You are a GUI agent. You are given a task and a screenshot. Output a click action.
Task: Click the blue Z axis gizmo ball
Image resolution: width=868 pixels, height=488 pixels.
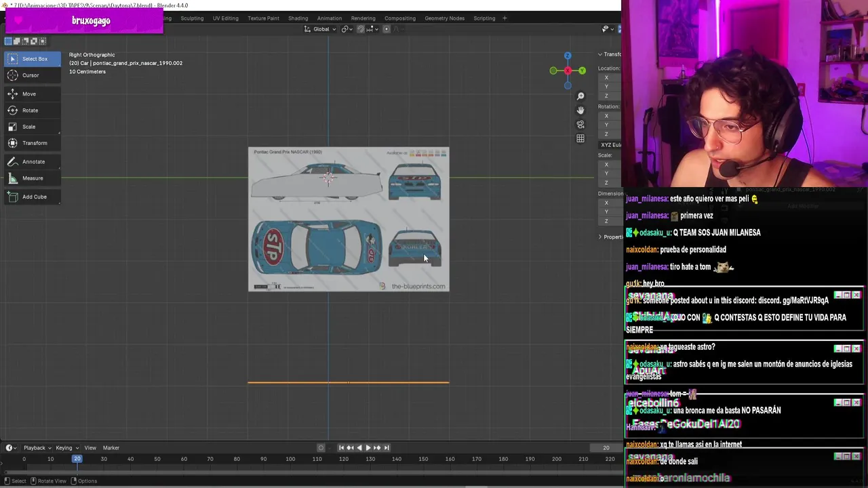568,56
